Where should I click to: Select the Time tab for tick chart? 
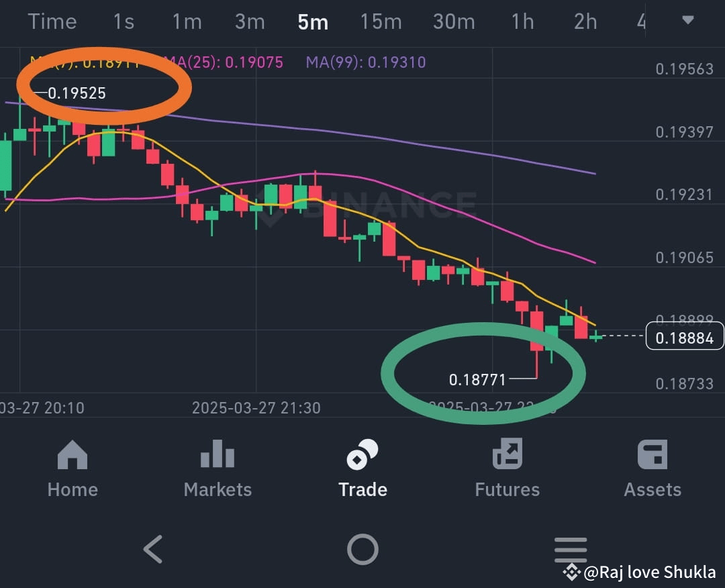pos(52,22)
